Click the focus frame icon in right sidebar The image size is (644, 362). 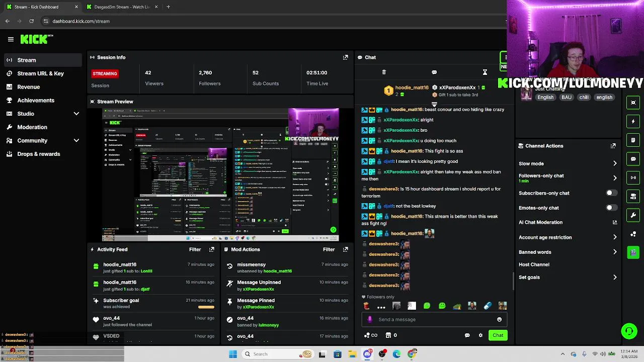click(633, 103)
